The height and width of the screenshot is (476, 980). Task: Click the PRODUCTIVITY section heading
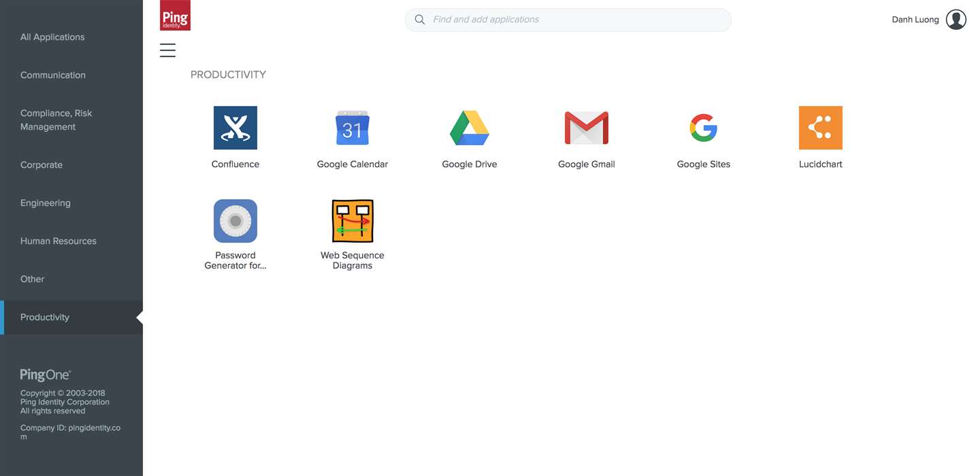pyautogui.click(x=228, y=75)
